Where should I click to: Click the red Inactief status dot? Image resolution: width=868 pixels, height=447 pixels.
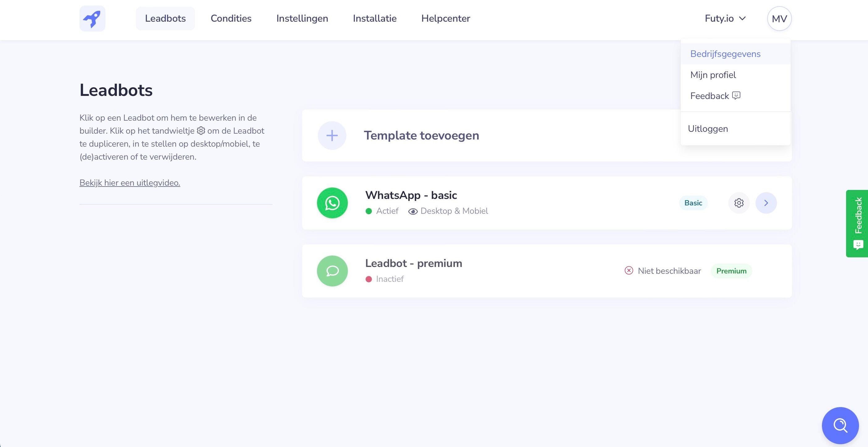[368, 279]
